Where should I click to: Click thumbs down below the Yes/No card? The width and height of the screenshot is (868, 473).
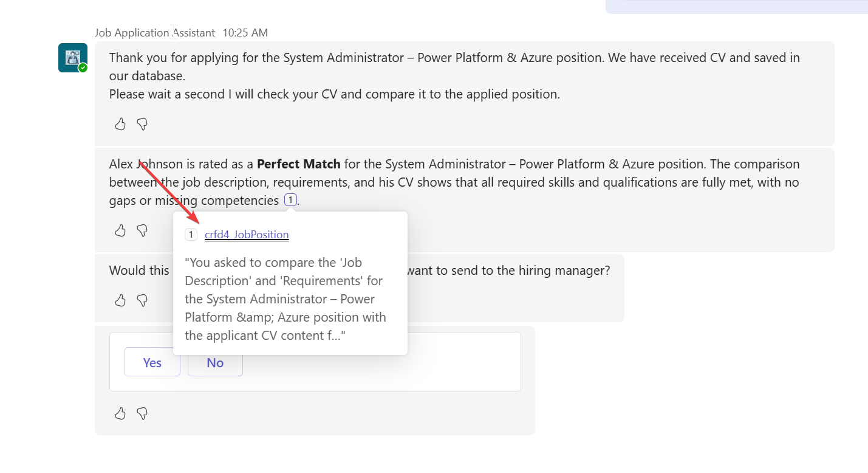pos(142,414)
